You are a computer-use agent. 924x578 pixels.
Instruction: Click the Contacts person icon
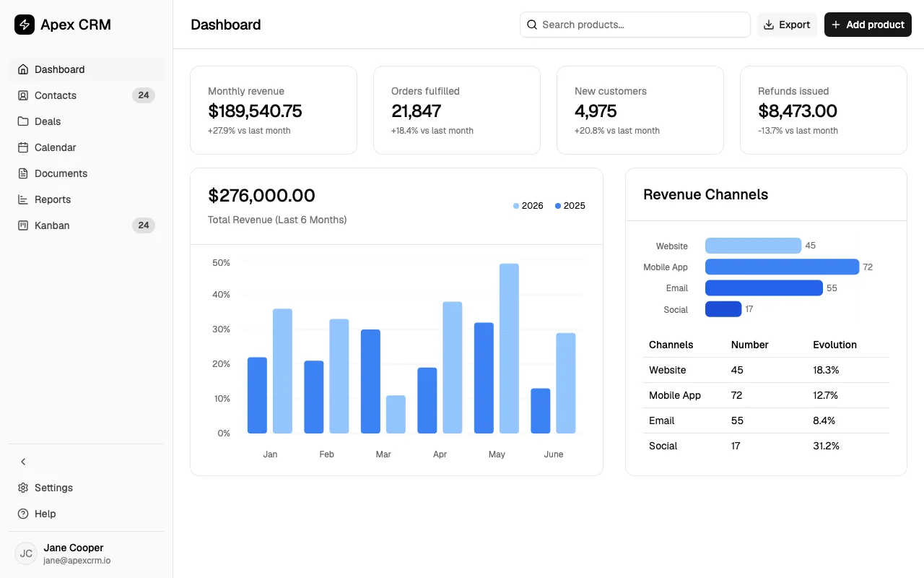click(x=23, y=95)
